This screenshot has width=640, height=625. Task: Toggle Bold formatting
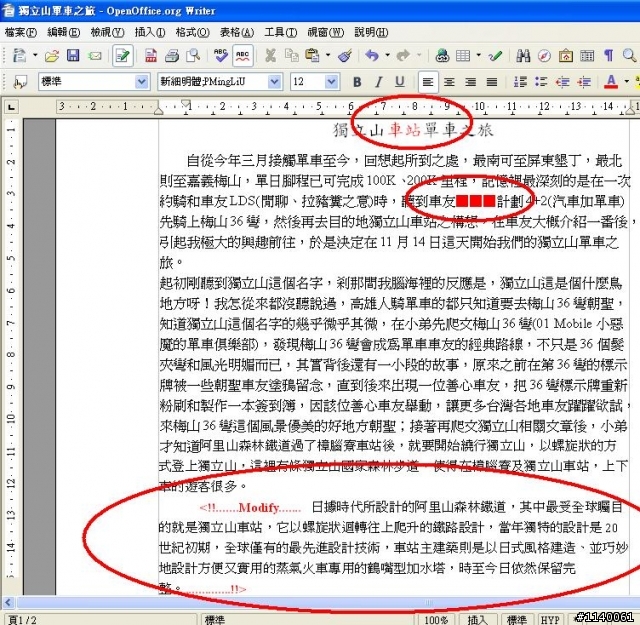coord(357,82)
